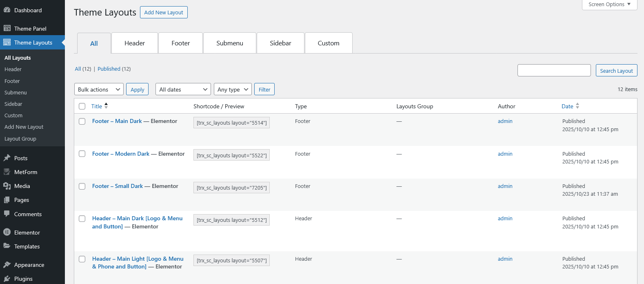Click the Dashboard icon in sidebar
Image resolution: width=644 pixels, height=284 pixels.
pyautogui.click(x=7, y=10)
